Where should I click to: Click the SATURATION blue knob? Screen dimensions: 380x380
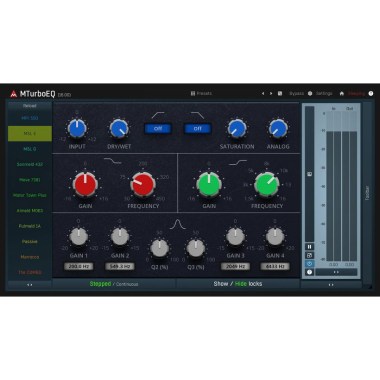[x=237, y=129]
